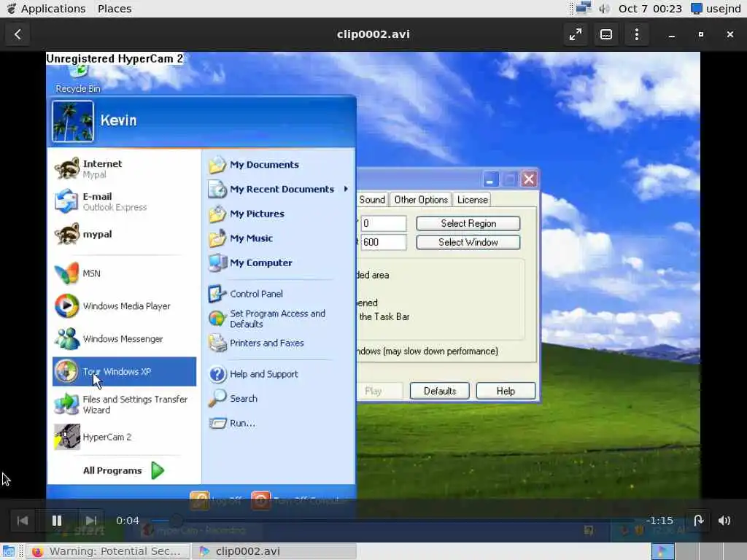Click the system volume tray icon
Image resolution: width=747 pixels, height=560 pixels.
click(605, 9)
